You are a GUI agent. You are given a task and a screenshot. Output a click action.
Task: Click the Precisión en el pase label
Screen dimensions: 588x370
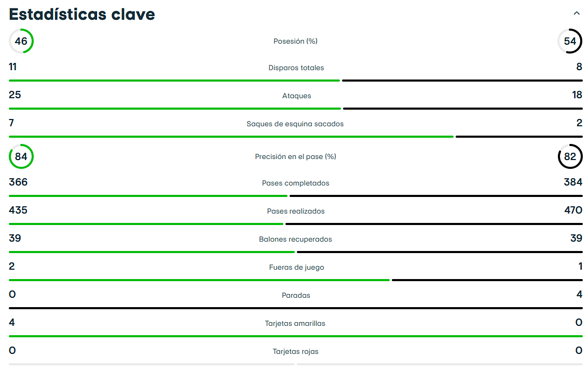pyautogui.click(x=295, y=156)
